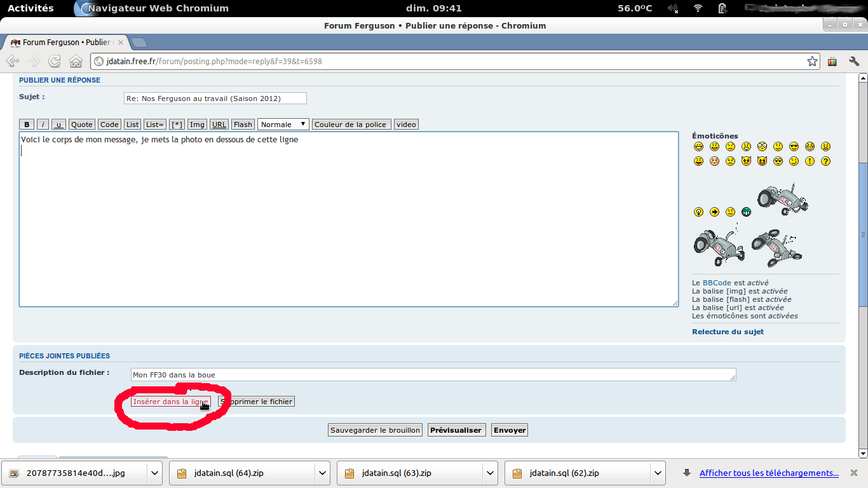Click Couleur de la police button
Viewport: 868px width, 488px height.
(350, 125)
